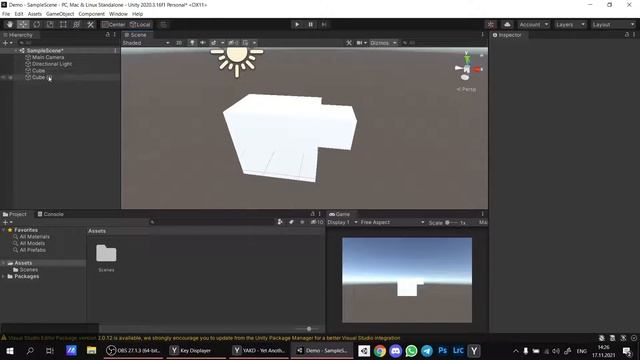Open the Scenes folder thumbnail in Assets
This screenshot has height=360, width=640.
point(106,253)
